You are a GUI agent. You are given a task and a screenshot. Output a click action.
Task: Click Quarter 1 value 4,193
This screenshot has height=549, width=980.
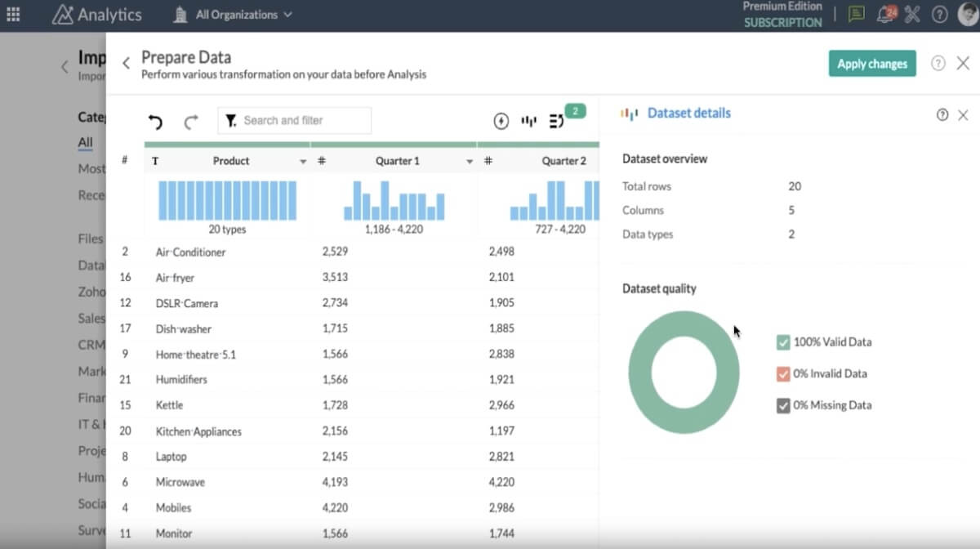(x=335, y=482)
